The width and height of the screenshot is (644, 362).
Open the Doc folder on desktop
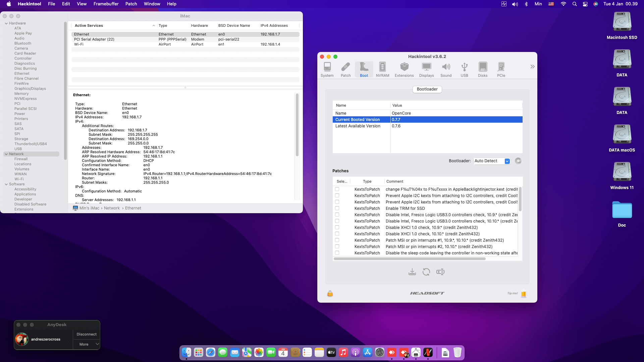622,214
